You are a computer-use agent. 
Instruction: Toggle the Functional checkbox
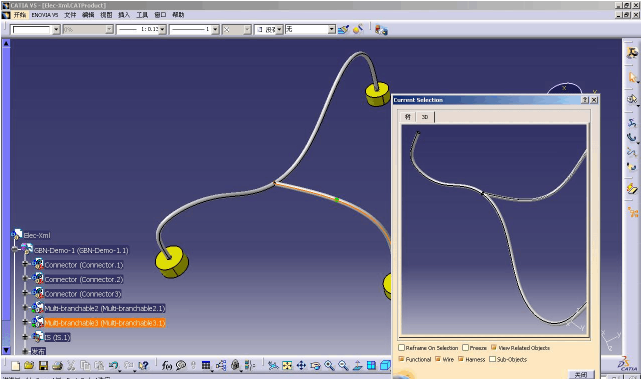(401, 359)
